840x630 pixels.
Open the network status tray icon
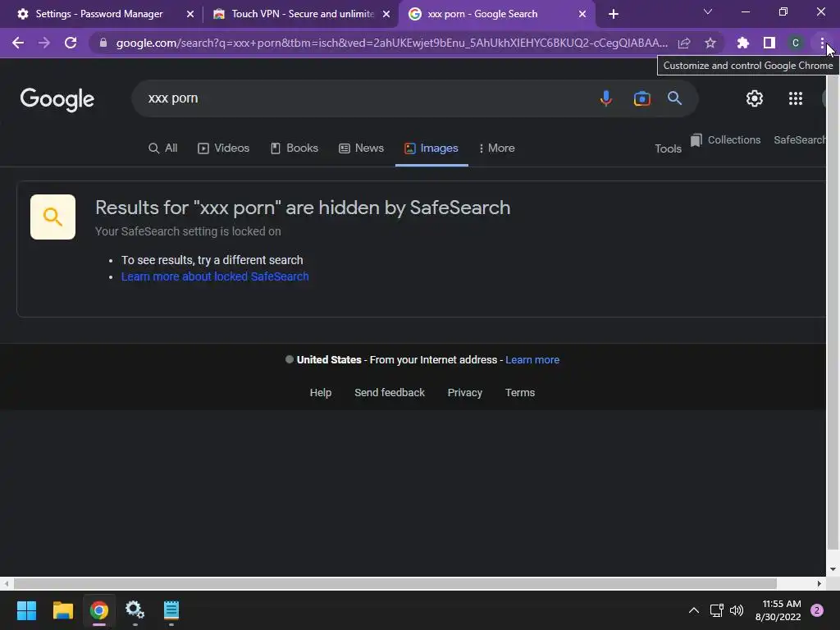717,610
